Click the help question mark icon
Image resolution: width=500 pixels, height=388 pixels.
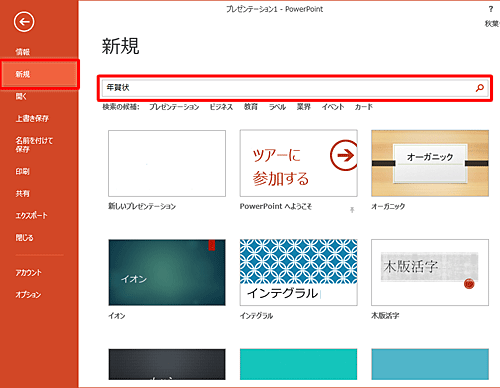tap(491, 9)
